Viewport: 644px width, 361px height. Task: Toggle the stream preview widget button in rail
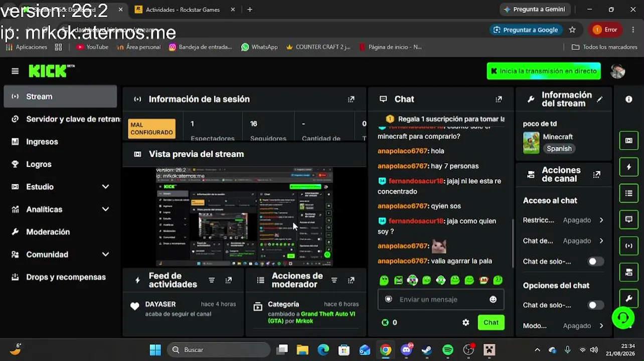click(628, 141)
